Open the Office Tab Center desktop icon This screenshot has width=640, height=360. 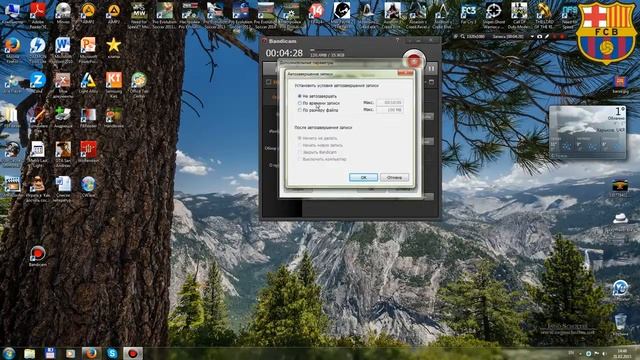pos(139,84)
